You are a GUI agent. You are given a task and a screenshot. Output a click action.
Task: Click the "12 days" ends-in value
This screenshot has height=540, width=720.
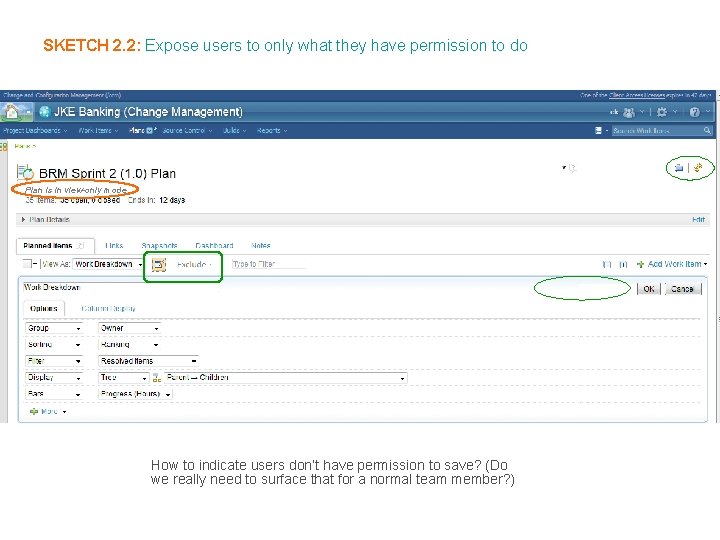(172, 200)
